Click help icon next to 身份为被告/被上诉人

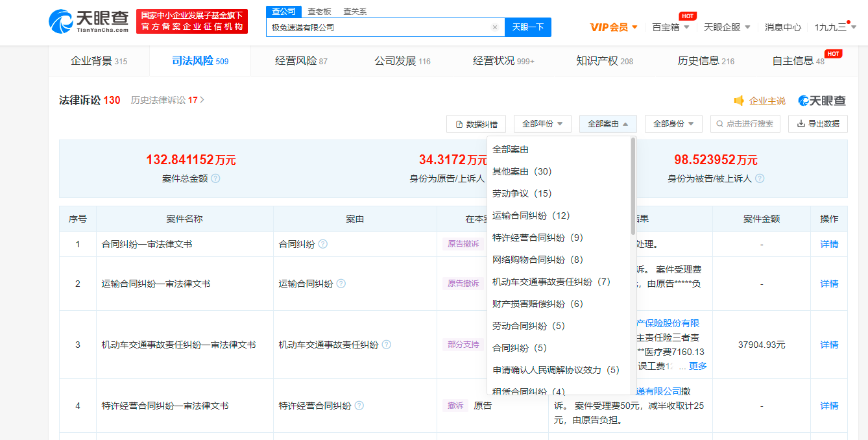(760, 178)
